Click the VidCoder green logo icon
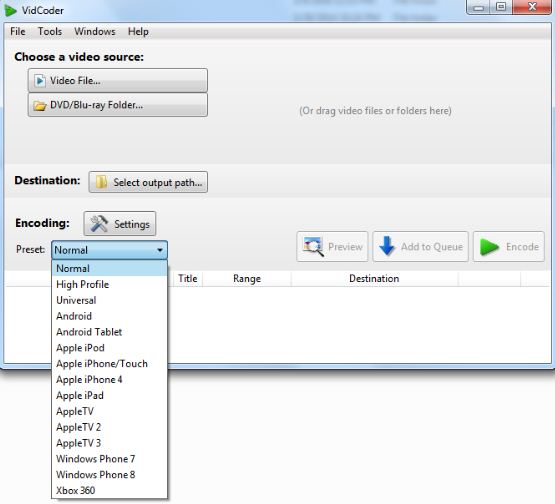555x504 pixels. pyautogui.click(x=10, y=10)
